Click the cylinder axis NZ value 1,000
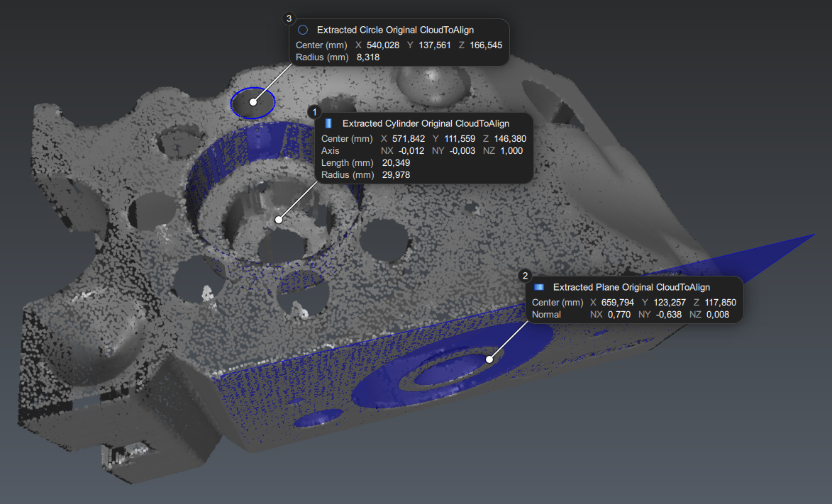 (511, 151)
